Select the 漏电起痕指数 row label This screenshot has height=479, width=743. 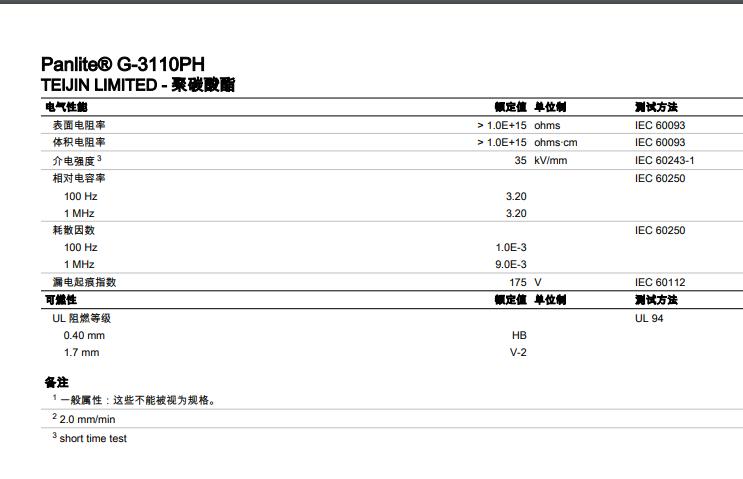coord(84,283)
